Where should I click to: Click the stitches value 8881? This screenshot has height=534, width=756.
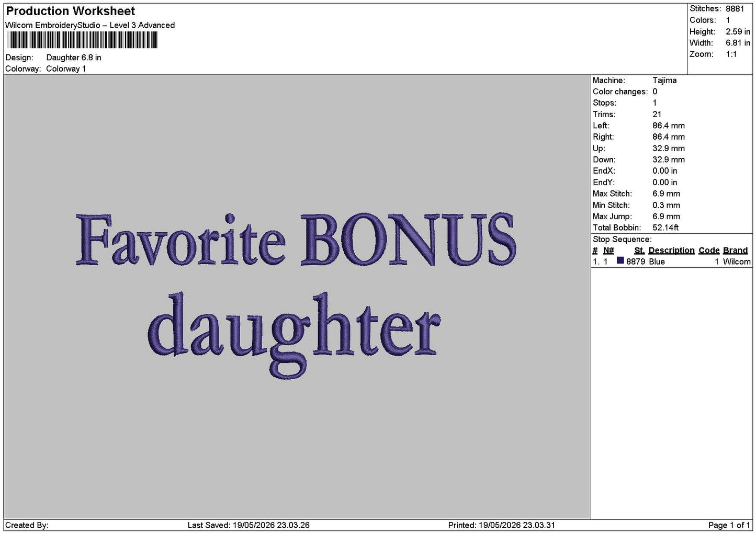(735, 9)
